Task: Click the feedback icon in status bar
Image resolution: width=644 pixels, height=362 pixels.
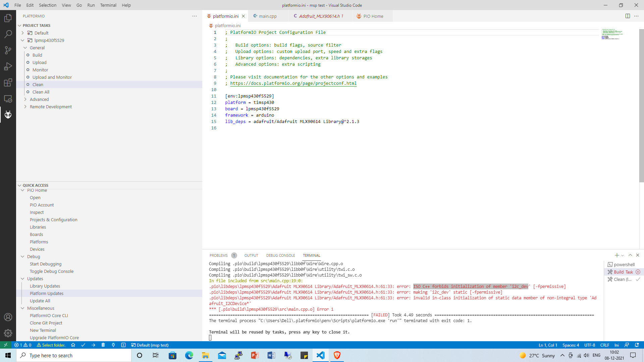Action: click(627, 345)
